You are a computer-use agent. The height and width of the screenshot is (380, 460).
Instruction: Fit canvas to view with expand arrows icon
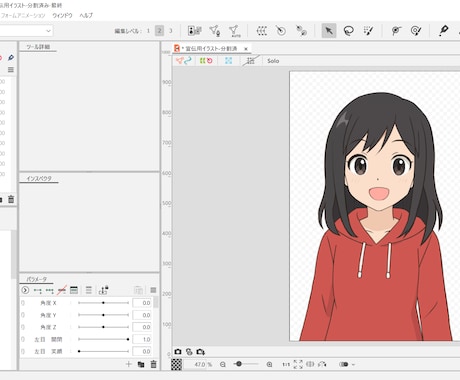pos(298,364)
